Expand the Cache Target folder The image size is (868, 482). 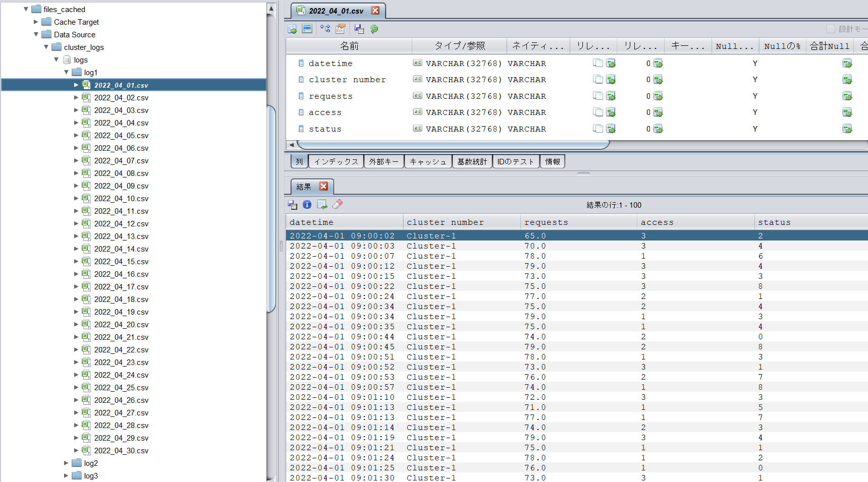pyautogui.click(x=36, y=22)
